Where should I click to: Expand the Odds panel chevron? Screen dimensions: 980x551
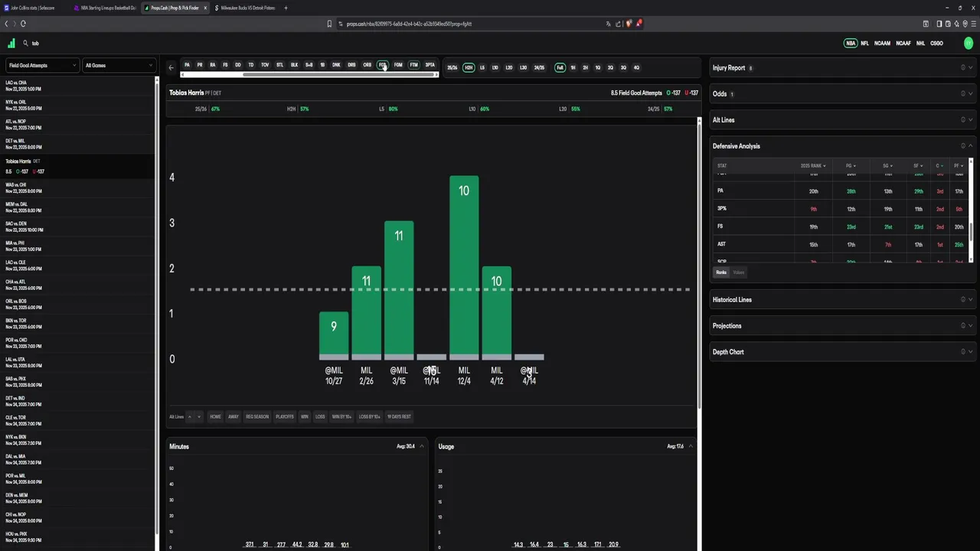coord(971,93)
